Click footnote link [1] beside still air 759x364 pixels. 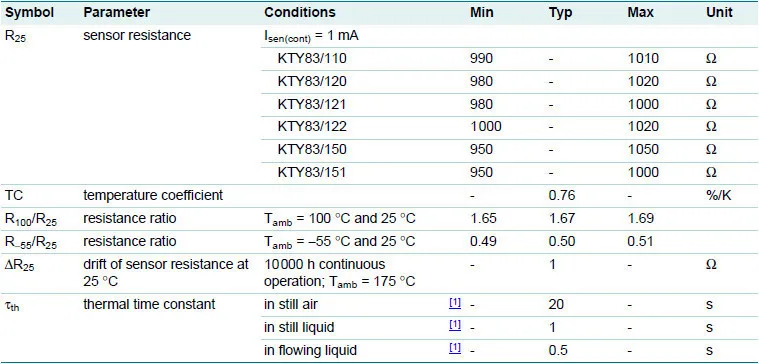(455, 303)
